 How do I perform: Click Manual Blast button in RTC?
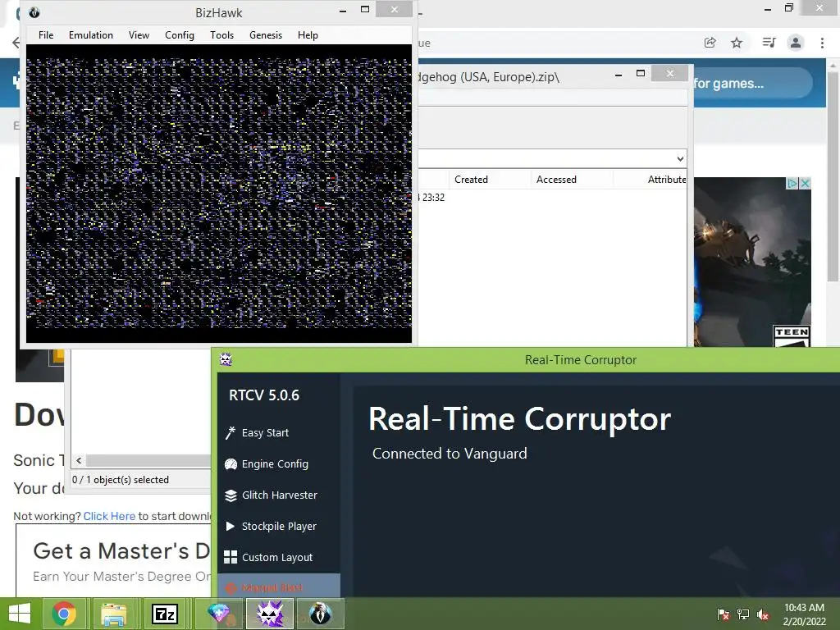279,586
